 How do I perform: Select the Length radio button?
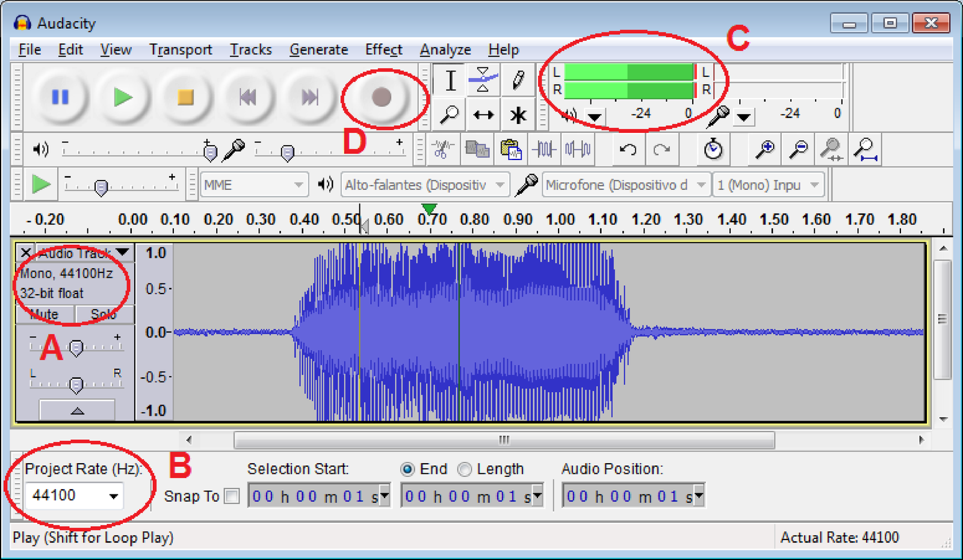[465, 469]
